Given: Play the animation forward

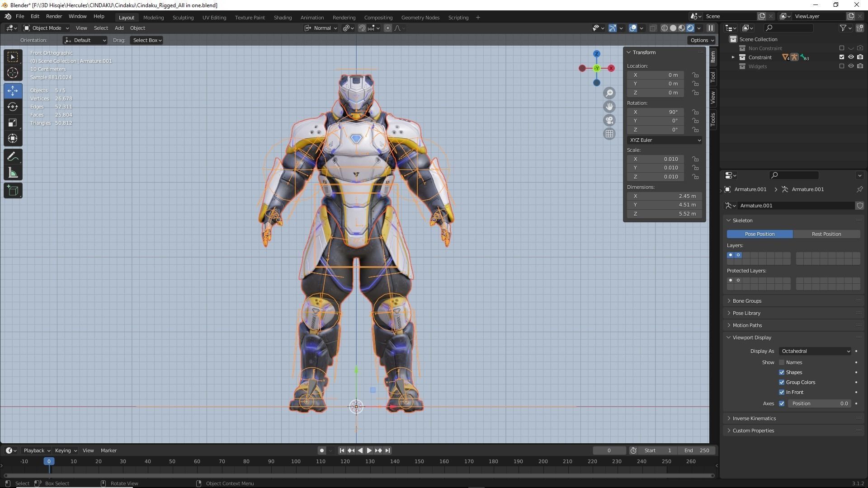Looking at the screenshot, I should click(x=369, y=450).
